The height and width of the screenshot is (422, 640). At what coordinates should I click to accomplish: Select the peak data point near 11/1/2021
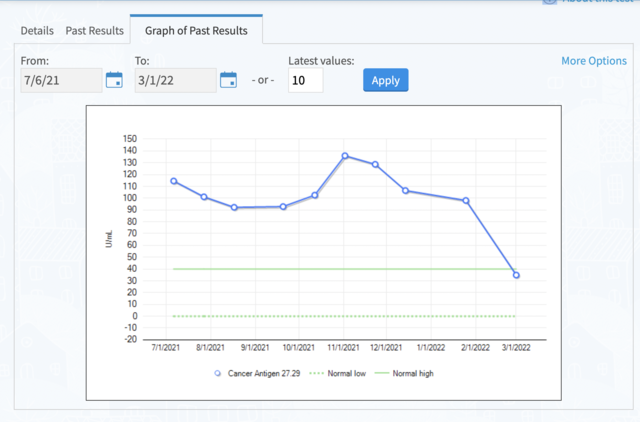[x=345, y=155]
